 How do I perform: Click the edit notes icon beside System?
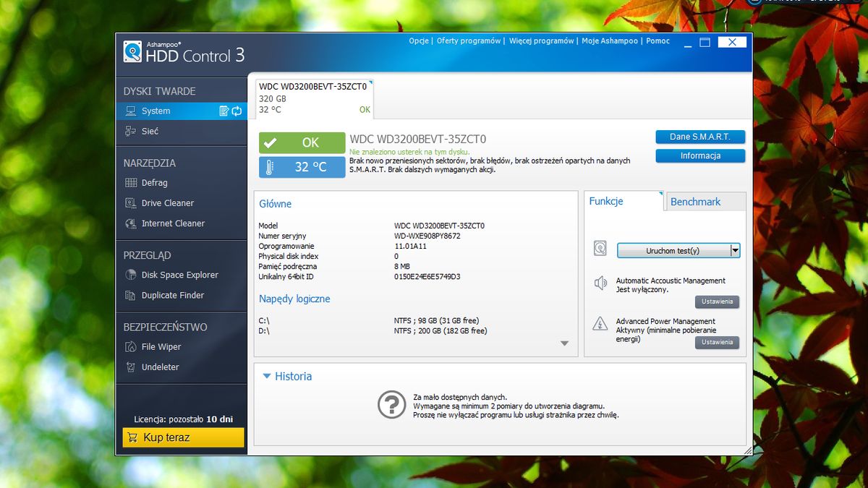224,111
